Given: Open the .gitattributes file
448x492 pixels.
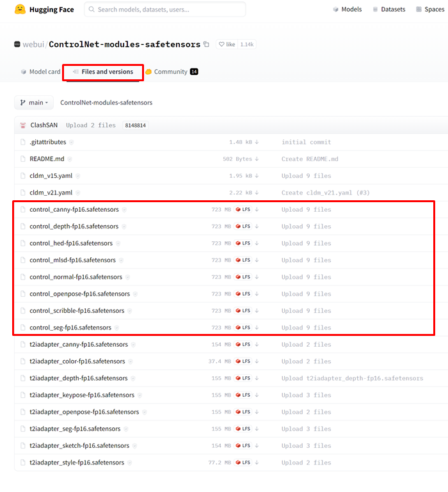Looking at the screenshot, I should 48,142.
